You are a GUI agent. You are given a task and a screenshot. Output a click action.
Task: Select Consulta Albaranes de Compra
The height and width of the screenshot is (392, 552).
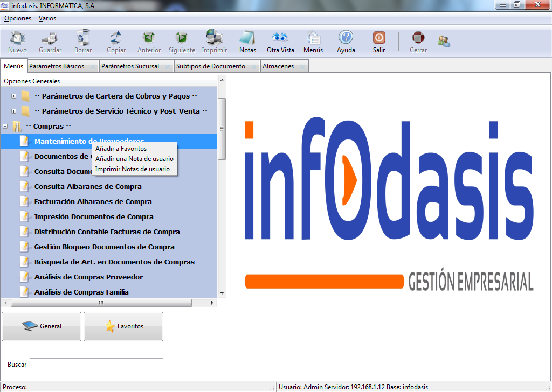88,186
